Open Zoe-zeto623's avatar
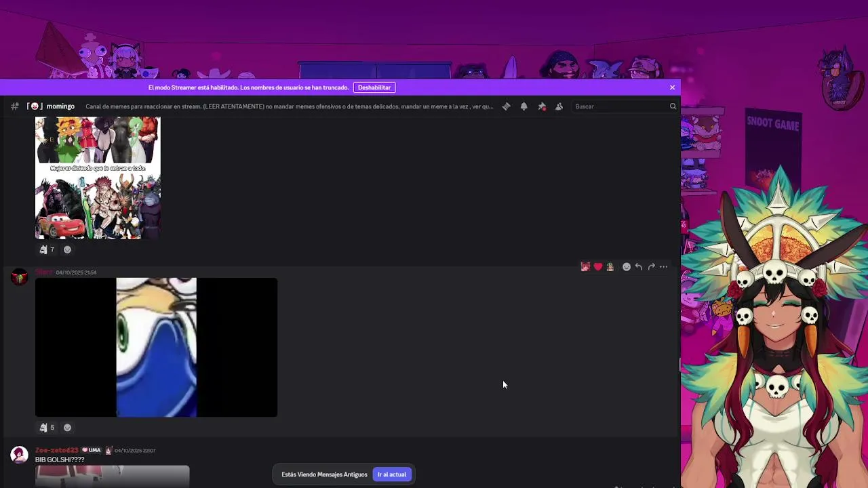The width and height of the screenshot is (868, 488). (19, 454)
